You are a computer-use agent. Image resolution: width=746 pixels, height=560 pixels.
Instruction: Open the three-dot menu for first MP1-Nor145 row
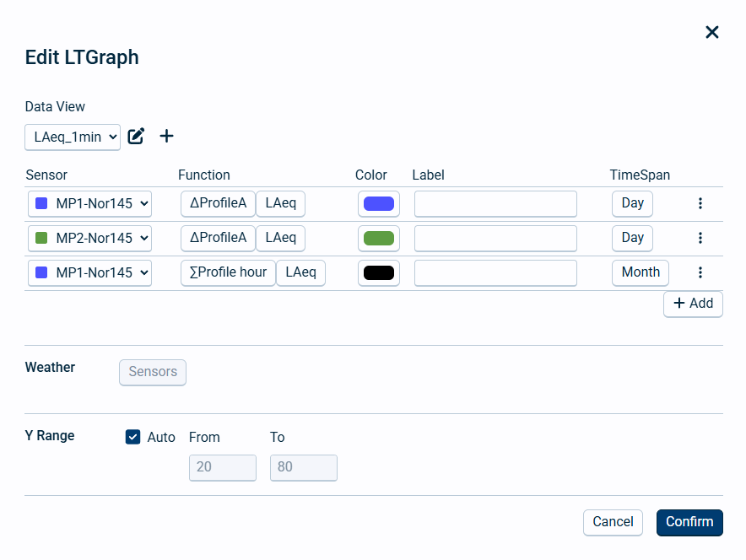700,203
